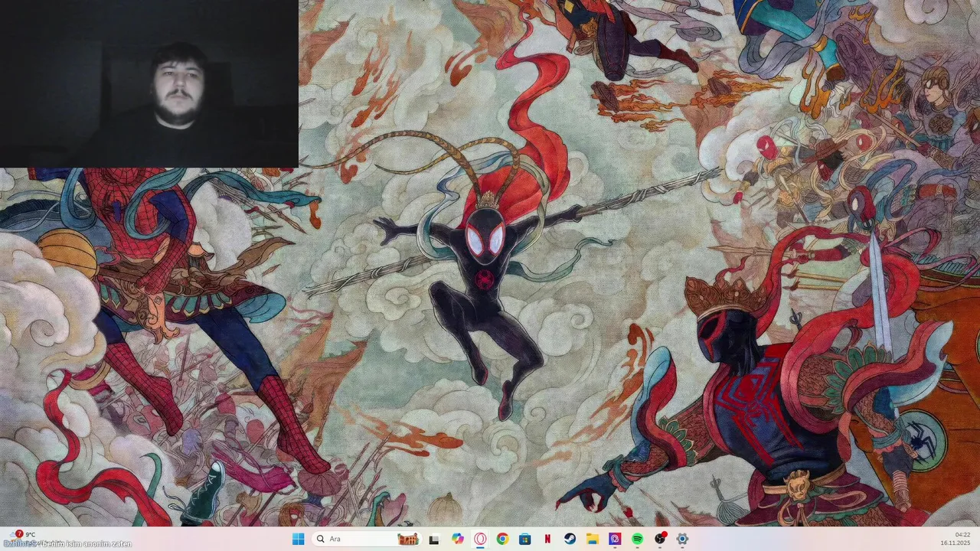Open File Explorer folder icon
Screen dimensions: 980x551
[x=592, y=539]
